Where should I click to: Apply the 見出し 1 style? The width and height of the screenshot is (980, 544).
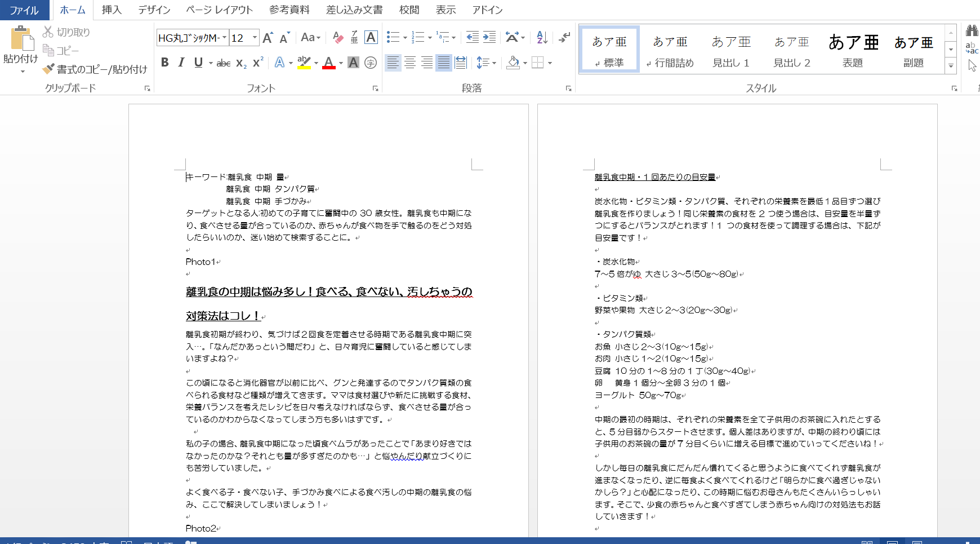pyautogui.click(x=730, y=50)
